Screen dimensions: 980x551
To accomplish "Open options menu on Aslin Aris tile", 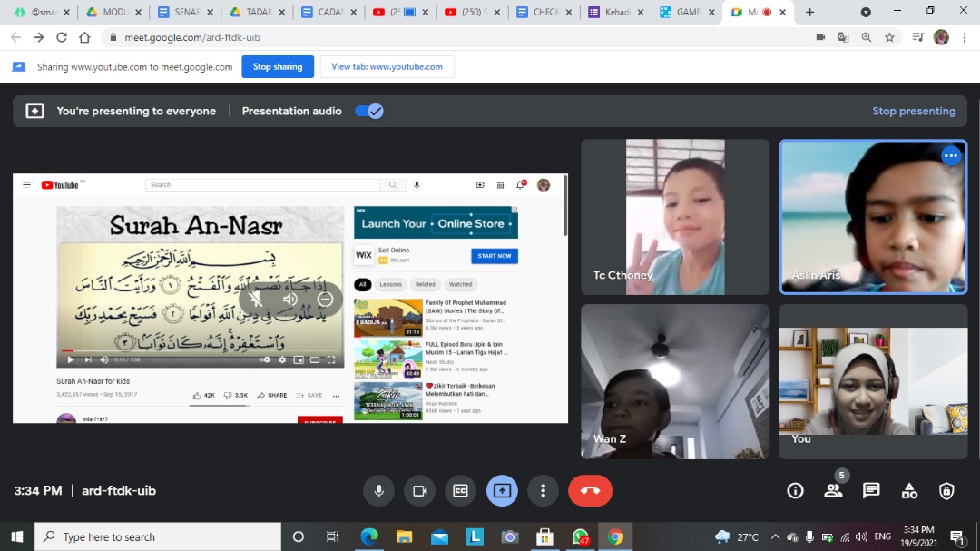I will [950, 156].
